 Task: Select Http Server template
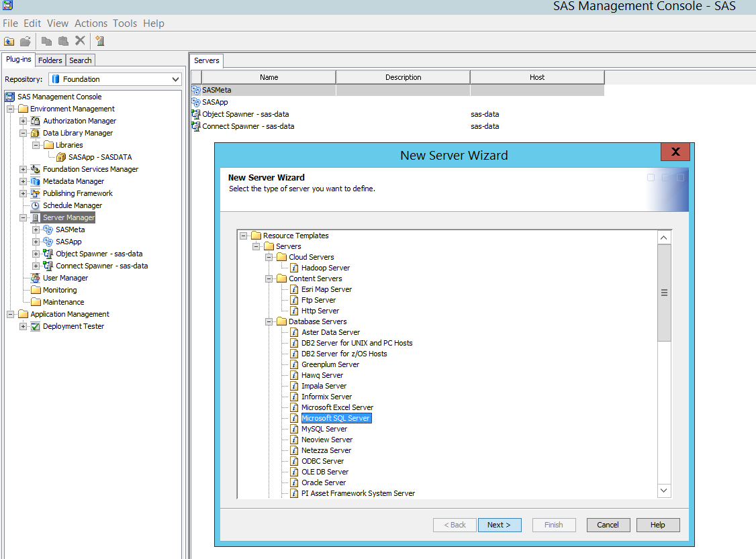click(320, 311)
